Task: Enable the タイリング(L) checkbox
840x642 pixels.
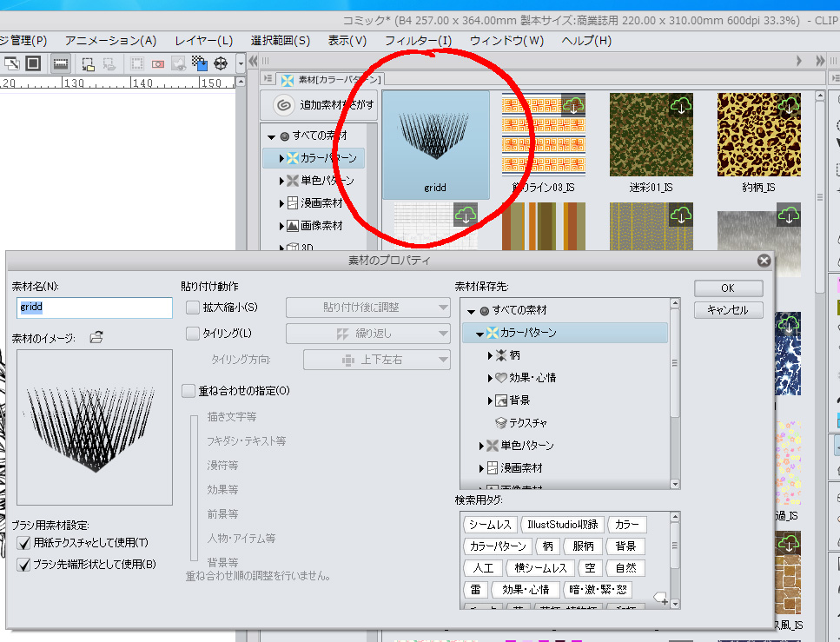Action: click(193, 334)
